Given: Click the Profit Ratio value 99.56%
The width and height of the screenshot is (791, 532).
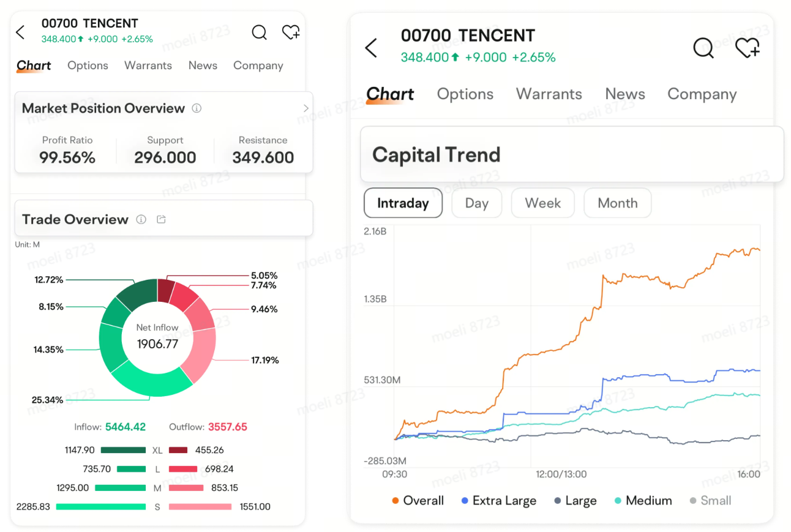Looking at the screenshot, I should tap(67, 157).
